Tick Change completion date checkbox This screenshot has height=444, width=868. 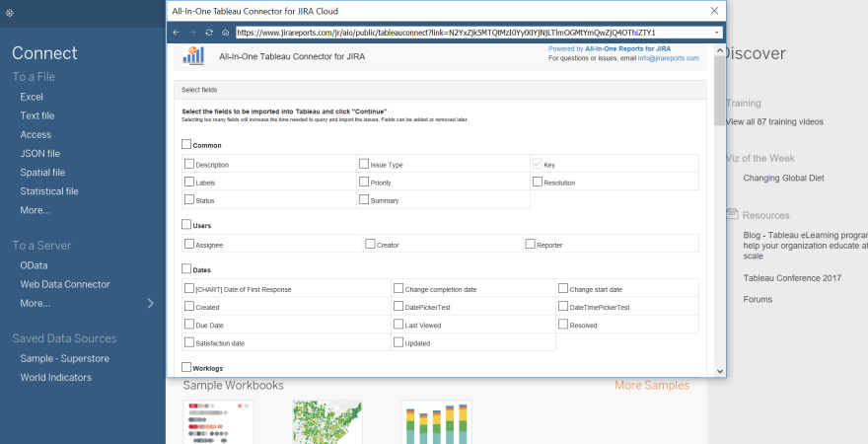pyautogui.click(x=398, y=288)
